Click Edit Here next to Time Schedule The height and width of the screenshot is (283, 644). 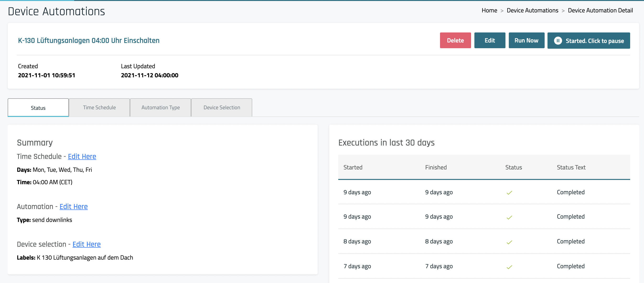[82, 156]
